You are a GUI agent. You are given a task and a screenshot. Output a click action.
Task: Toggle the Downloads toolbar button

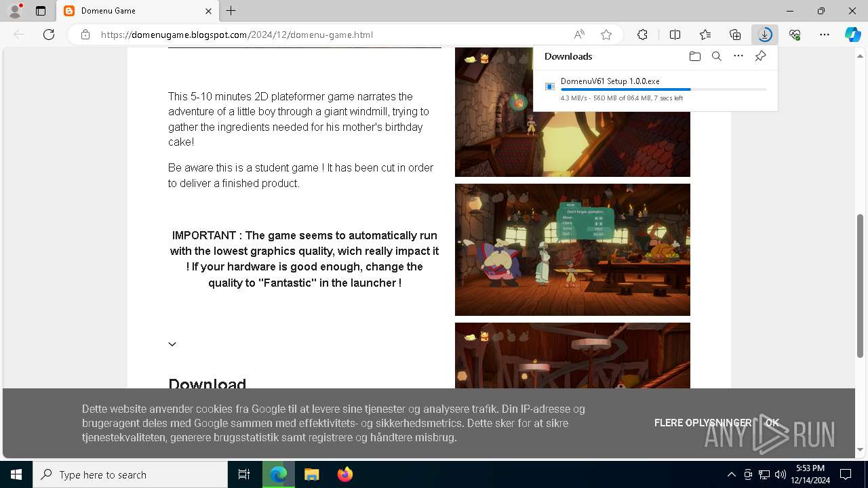coord(765,35)
